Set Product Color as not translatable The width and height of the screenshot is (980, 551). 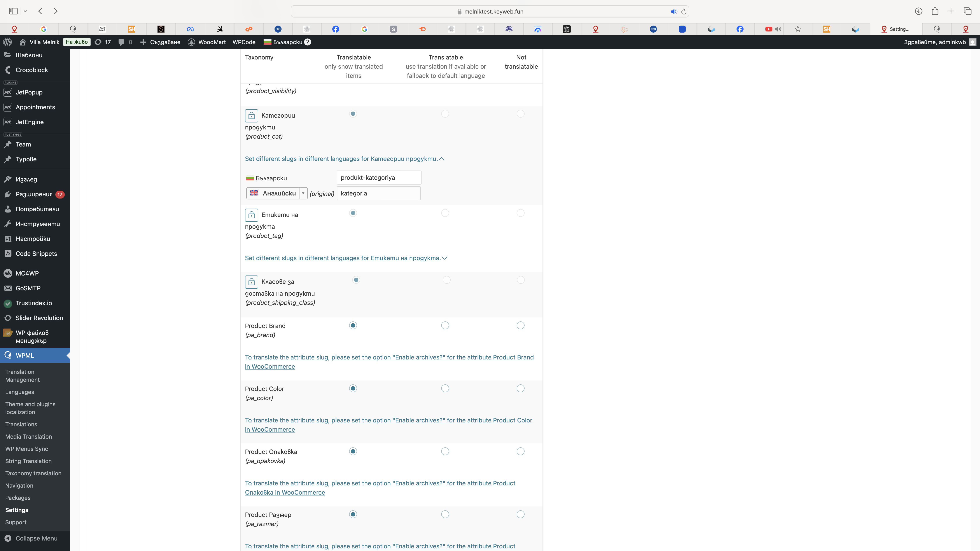(520, 389)
